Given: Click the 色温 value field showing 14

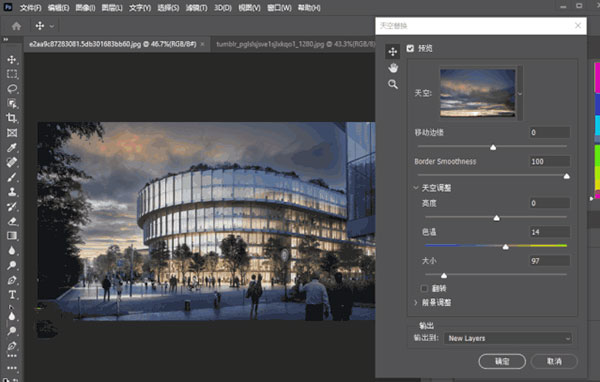Looking at the screenshot, I should click(549, 232).
